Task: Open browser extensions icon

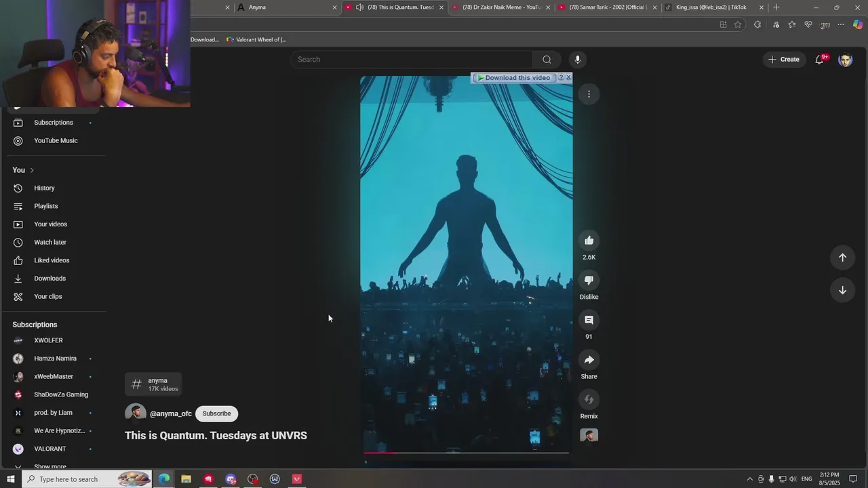Action: (757, 25)
